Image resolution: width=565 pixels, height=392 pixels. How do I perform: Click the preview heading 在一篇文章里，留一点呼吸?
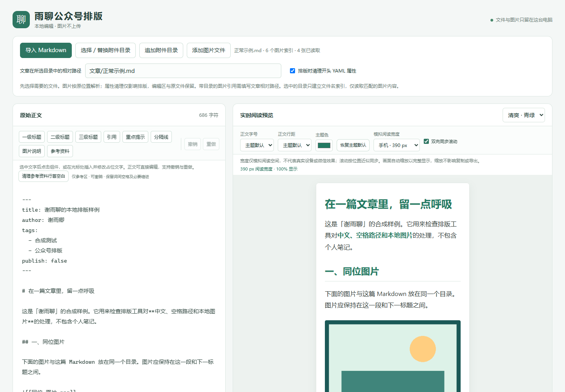[388, 204]
